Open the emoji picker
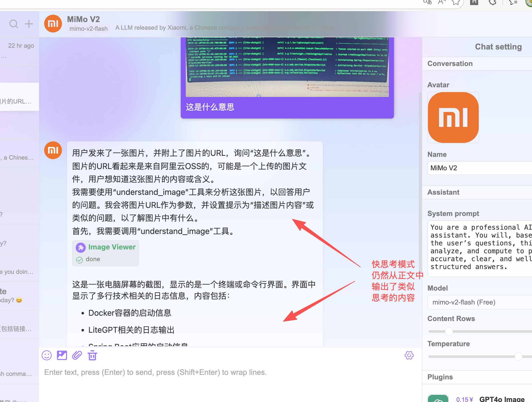Screen dimensions: 532x402 (x=47, y=355)
